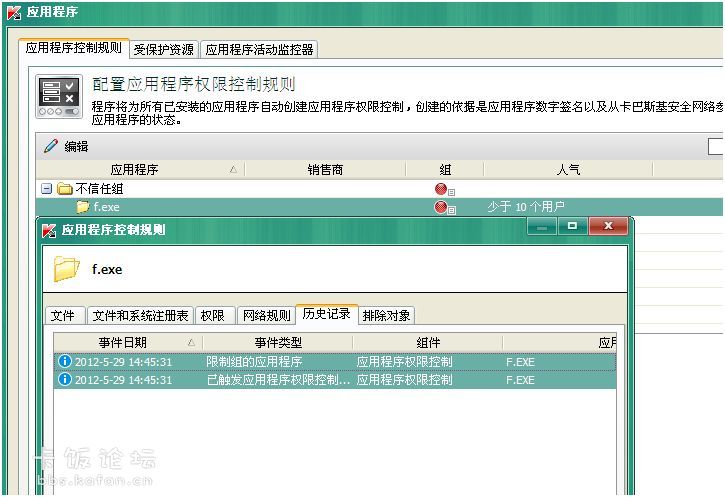Click the 不信任组 folder icon
The height and width of the screenshot is (497, 725).
click(x=65, y=189)
